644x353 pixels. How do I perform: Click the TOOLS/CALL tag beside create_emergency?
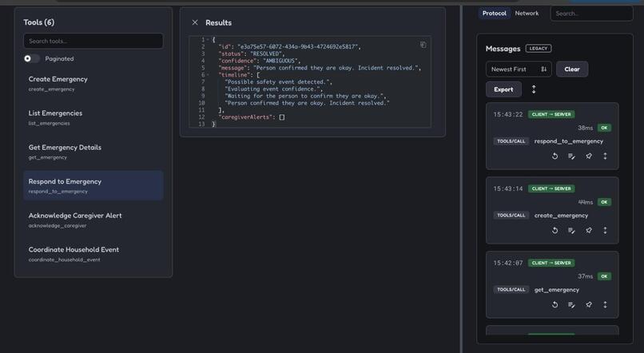click(x=511, y=216)
